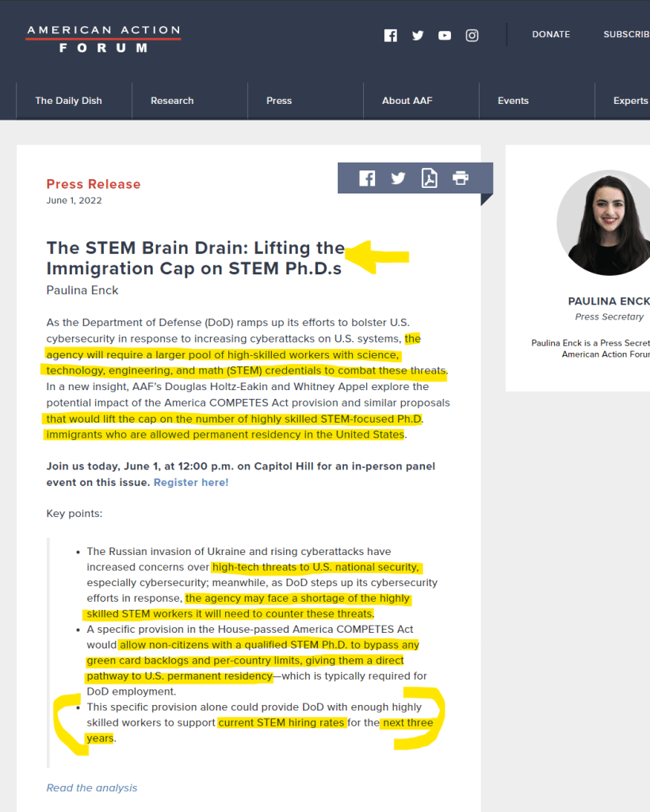Open the Read the analysis link
The width and height of the screenshot is (650, 812).
tap(92, 787)
